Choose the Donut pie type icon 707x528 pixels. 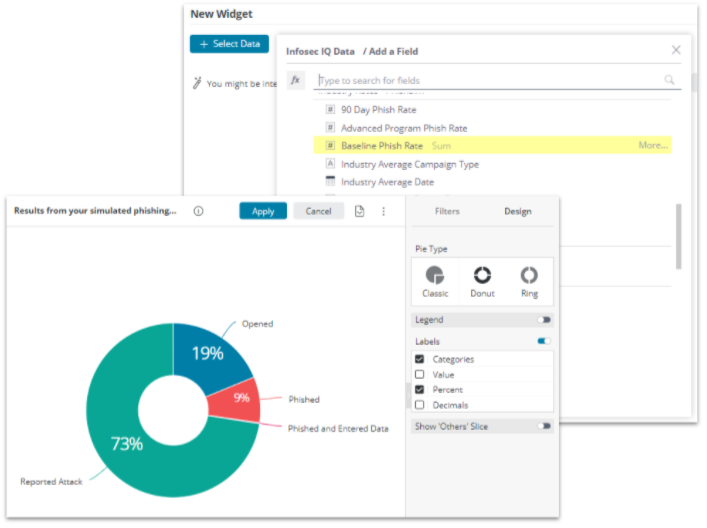pos(482,276)
